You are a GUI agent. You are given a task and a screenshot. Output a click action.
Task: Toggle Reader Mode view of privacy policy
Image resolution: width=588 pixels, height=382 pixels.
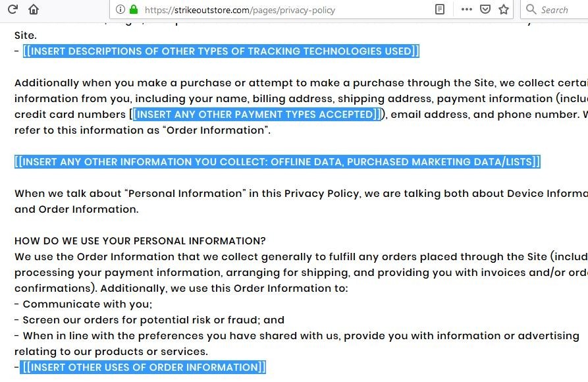click(x=439, y=10)
